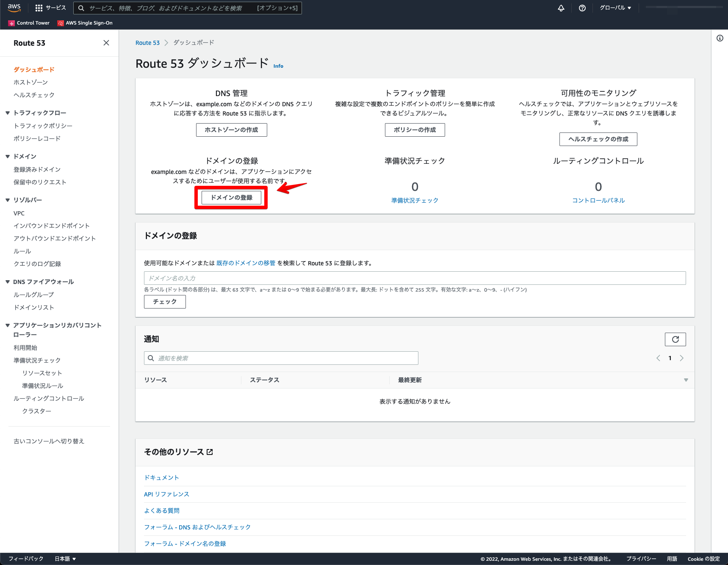
Task: Click the Info link beside the title
Action: (x=278, y=66)
